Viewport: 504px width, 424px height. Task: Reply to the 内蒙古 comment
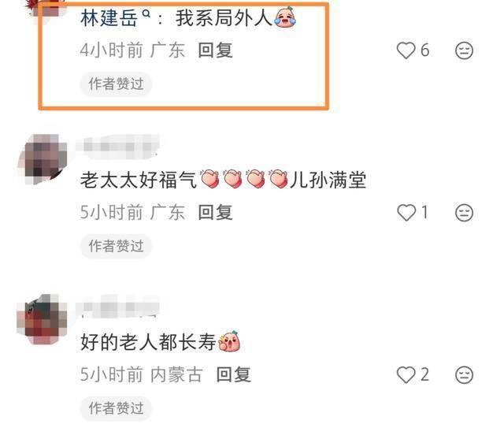pos(233,375)
